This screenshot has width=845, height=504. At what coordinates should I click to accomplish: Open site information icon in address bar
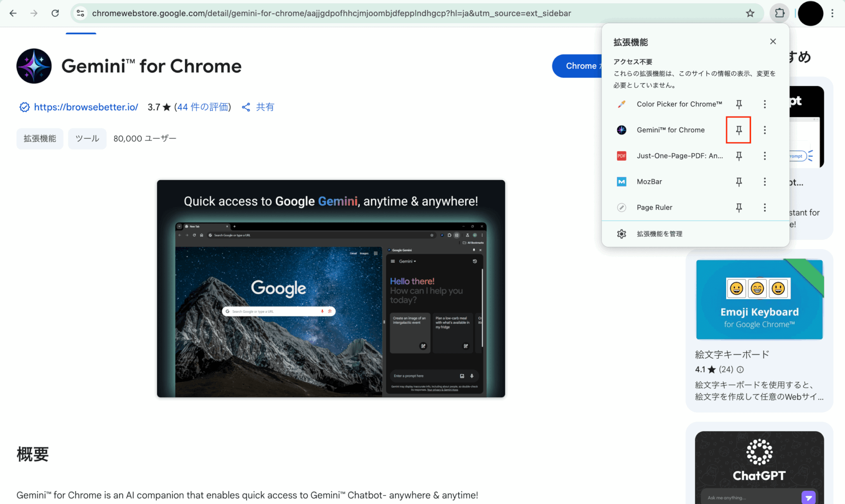point(80,13)
